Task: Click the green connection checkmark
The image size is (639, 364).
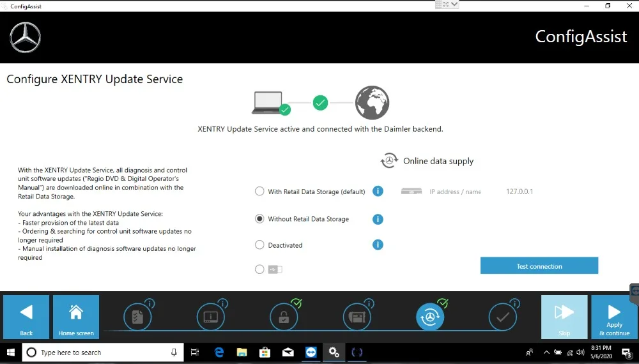Action: click(x=320, y=103)
